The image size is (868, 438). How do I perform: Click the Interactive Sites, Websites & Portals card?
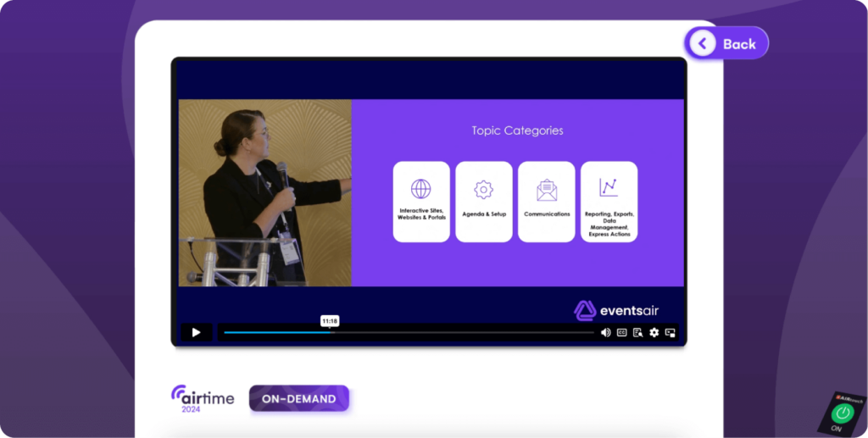pos(421,202)
